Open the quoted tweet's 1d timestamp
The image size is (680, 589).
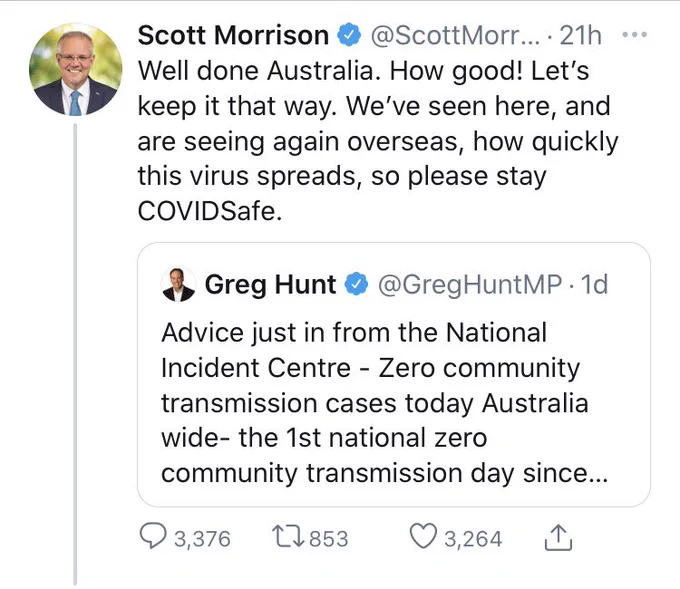594,285
